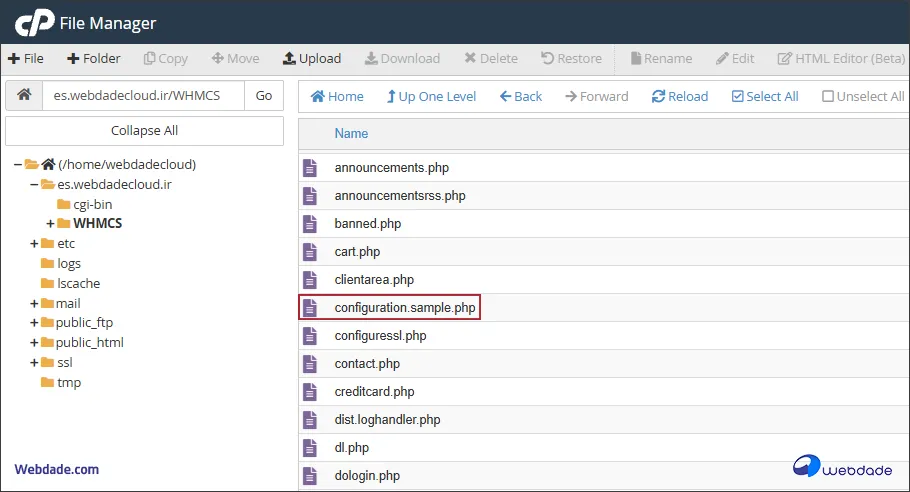Image resolution: width=910 pixels, height=492 pixels.
Task: Expand the mail folder in tree
Action: click(34, 304)
